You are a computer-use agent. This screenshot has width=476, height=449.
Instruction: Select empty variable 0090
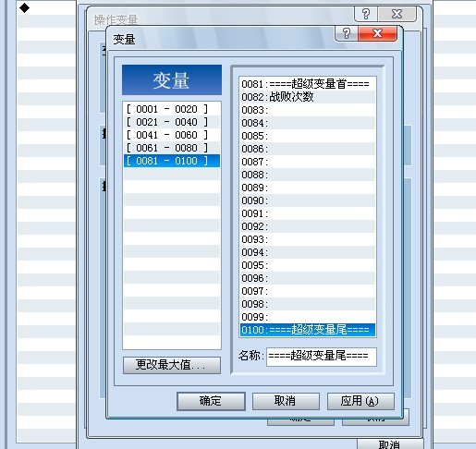[308, 200]
